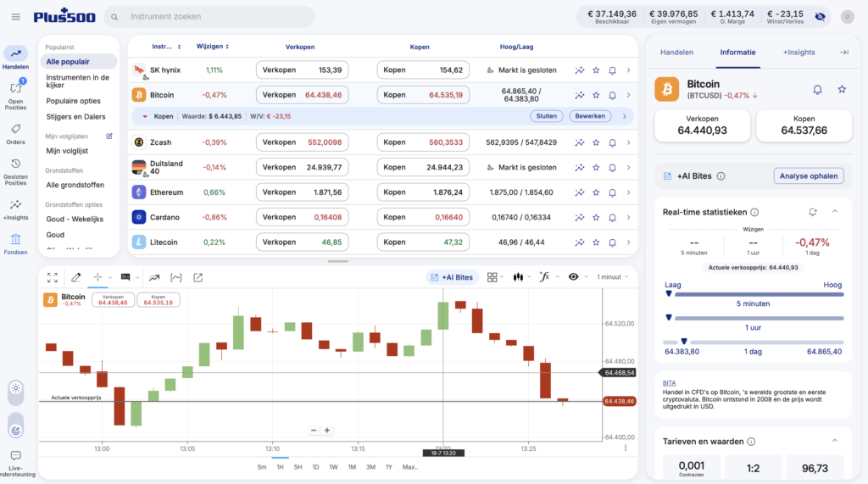
Task: Select the Max.. chart range
Action: pyautogui.click(x=410, y=467)
